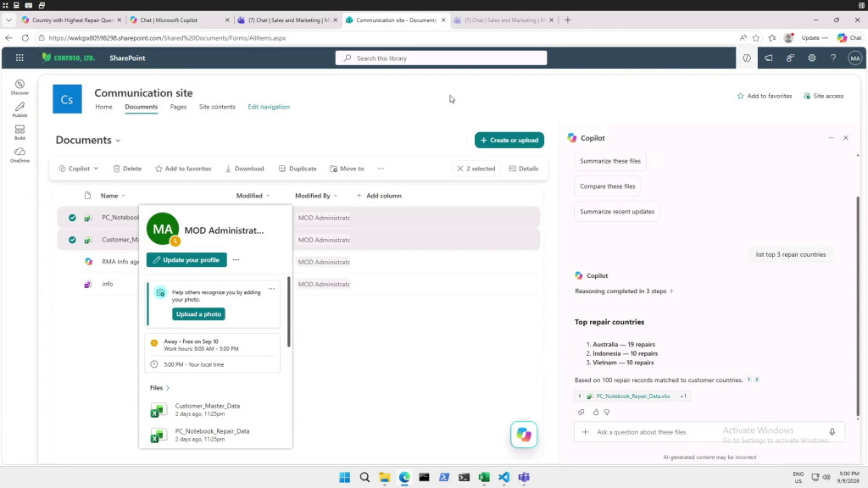Screen dimensions: 868x488
Task: Open the help question mark icon
Action: (x=833, y=58)
